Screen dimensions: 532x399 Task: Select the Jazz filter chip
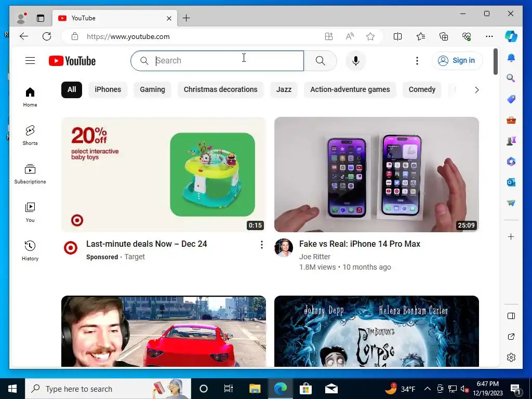coord(284,89)
